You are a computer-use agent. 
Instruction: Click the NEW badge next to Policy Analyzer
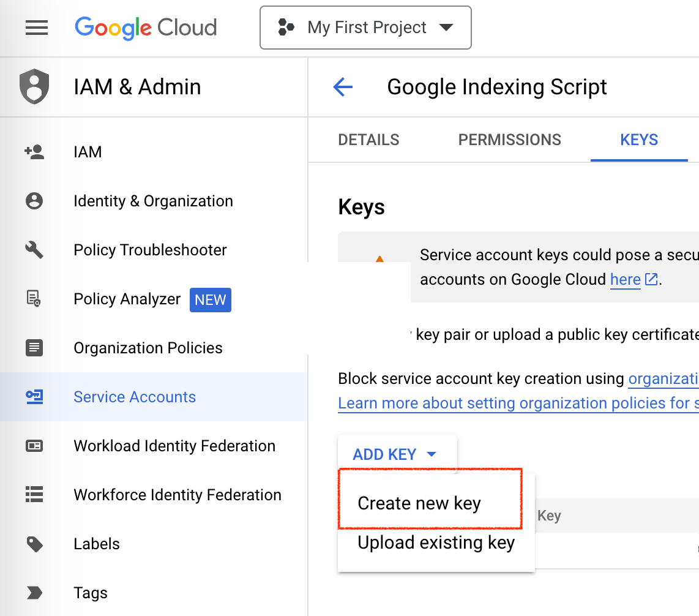click(211, 300)
